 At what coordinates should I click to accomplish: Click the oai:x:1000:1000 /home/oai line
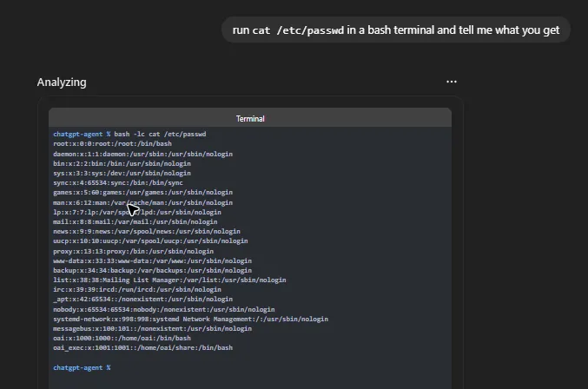[122, 338]
